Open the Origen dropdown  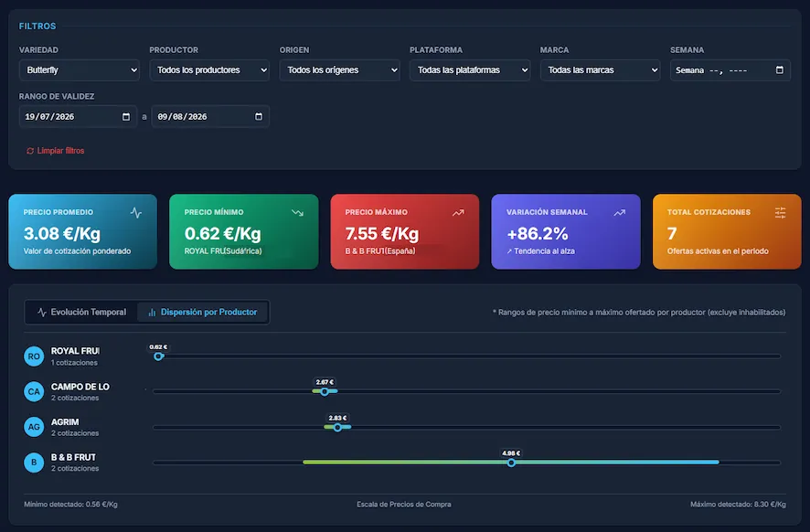340,70
